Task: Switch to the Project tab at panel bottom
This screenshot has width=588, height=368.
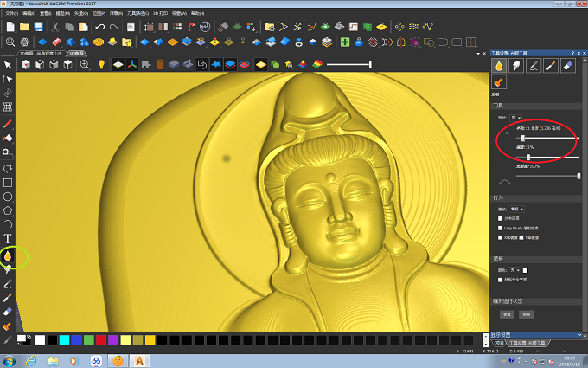Action: pyautogui.click(x=499, y=343)
